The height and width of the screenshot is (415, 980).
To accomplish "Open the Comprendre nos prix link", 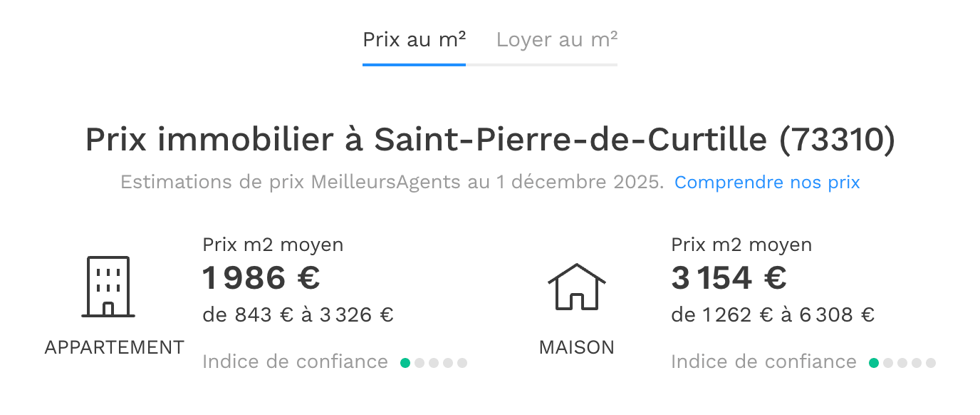I will (x=767, y=183).
